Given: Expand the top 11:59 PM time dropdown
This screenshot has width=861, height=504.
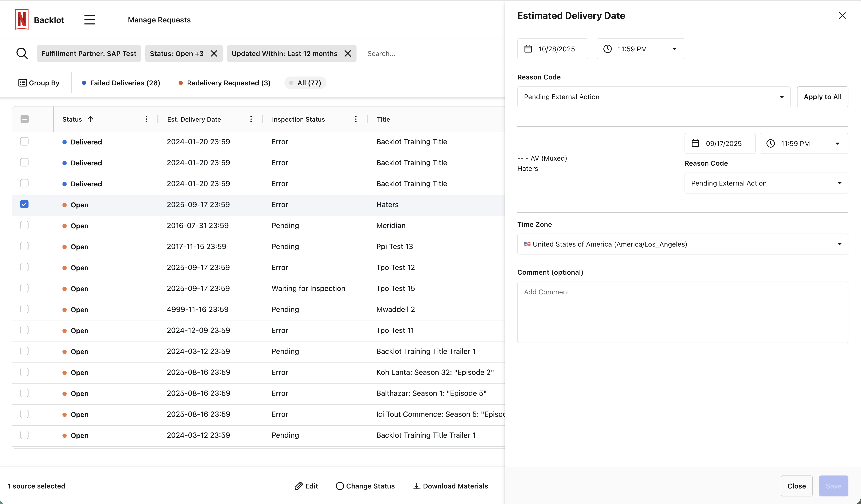Looking at the screenshot, I should click(x=640, y=49).
